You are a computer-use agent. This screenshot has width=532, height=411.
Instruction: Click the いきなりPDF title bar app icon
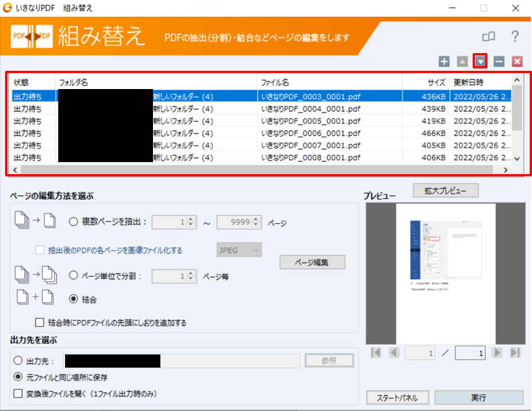pos(7,7)
